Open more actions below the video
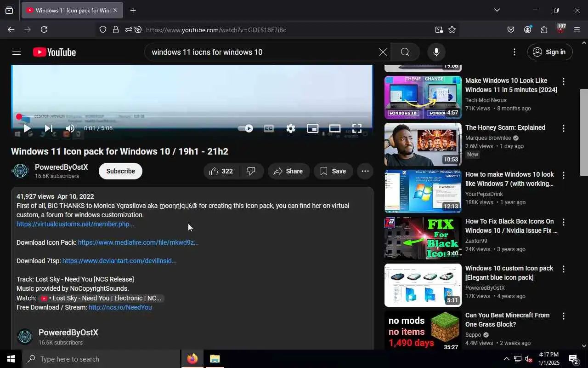The height and width of the screenshot is (368, 588). pyautogui.click(x=365, y=171)
